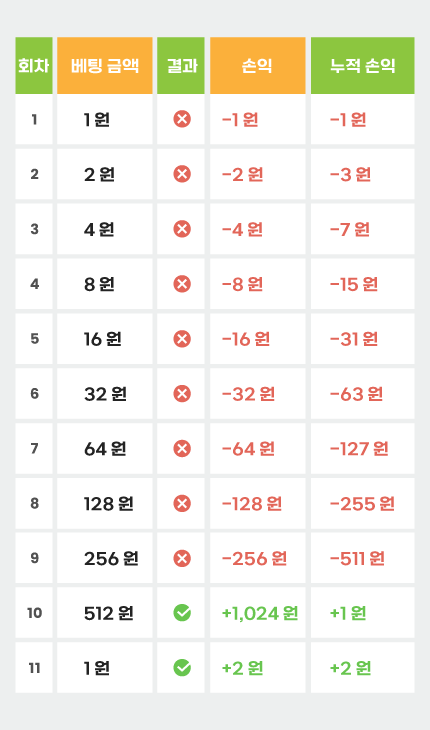Click the 256 원 bet amount cell
Viewport: 430px width, 730px height.
pyautogui.click(x=105, y=558)
